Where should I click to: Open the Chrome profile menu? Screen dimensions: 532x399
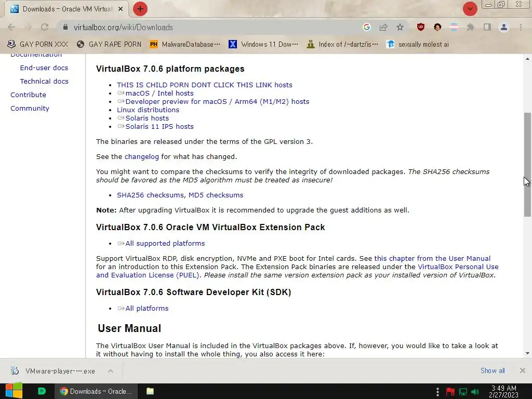504,27
